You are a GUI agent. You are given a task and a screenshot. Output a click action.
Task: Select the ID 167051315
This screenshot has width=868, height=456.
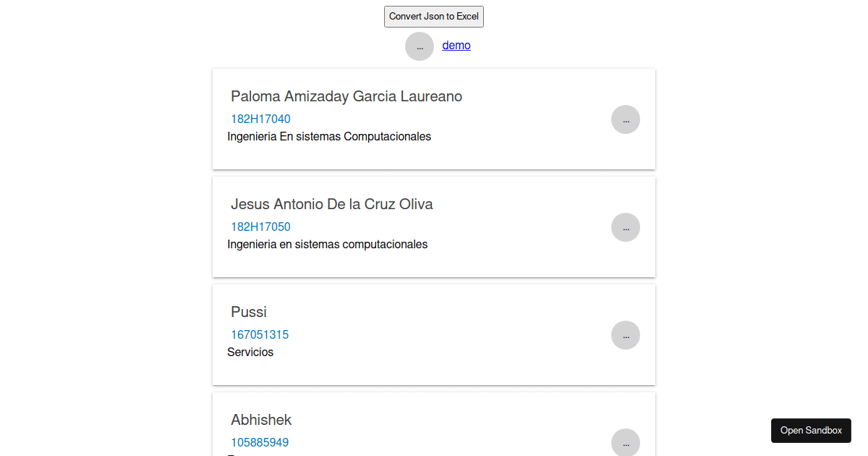click(260, 335)
